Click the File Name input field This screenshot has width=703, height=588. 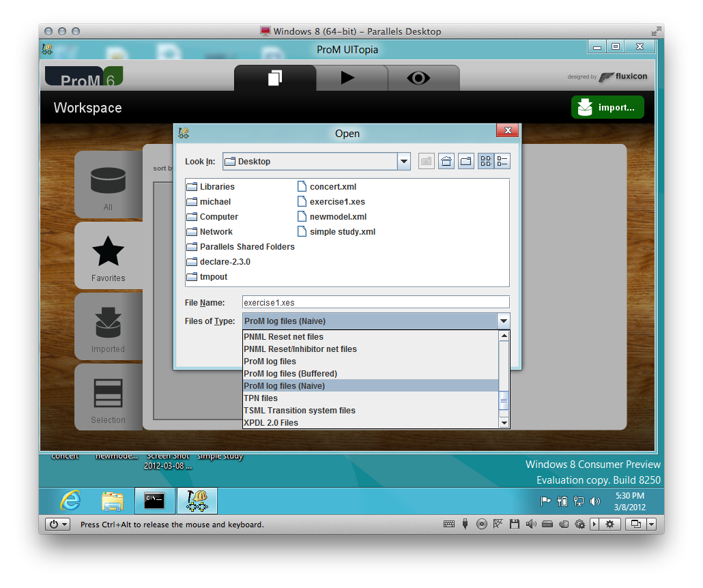pos(375,302)
